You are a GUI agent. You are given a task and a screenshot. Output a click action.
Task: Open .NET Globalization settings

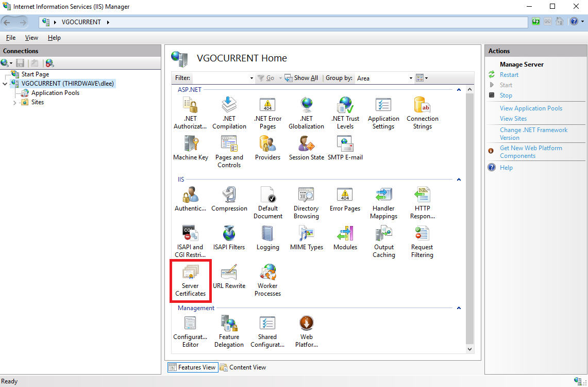(307, 113)
